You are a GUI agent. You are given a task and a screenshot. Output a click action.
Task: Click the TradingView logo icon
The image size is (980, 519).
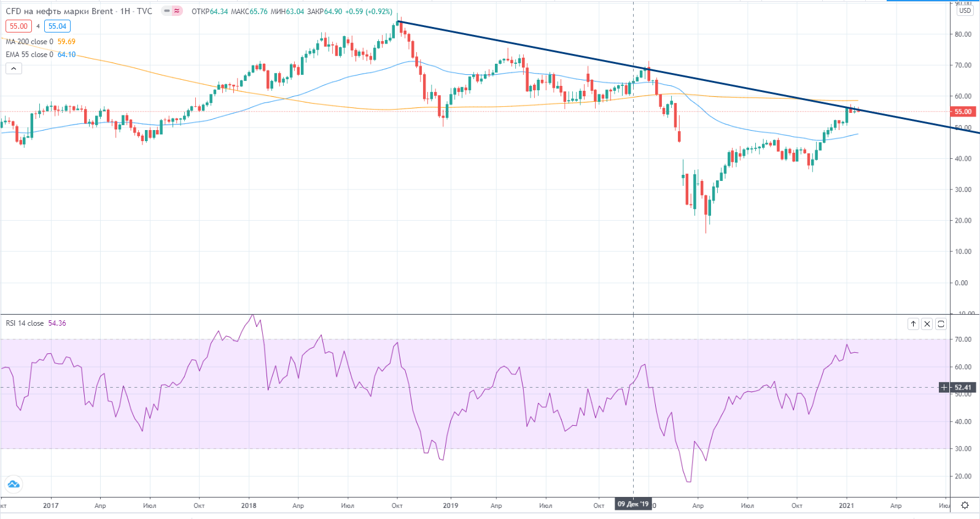(13, 484)
